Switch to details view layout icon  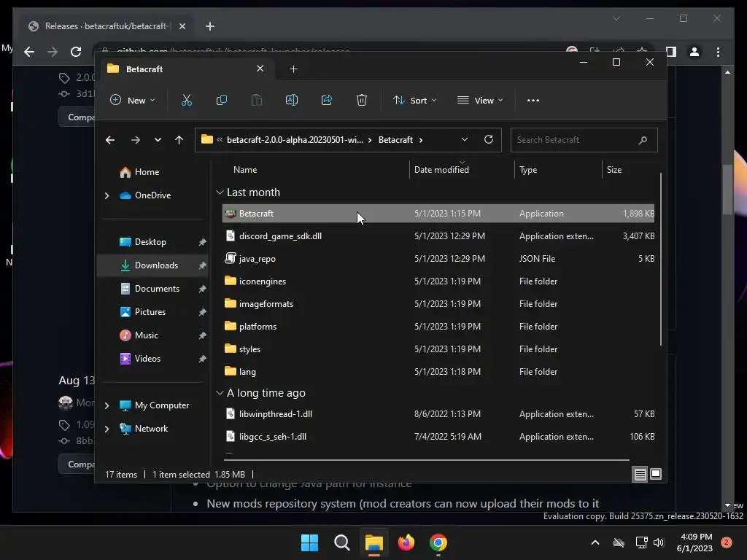click(x=640, y=474)
